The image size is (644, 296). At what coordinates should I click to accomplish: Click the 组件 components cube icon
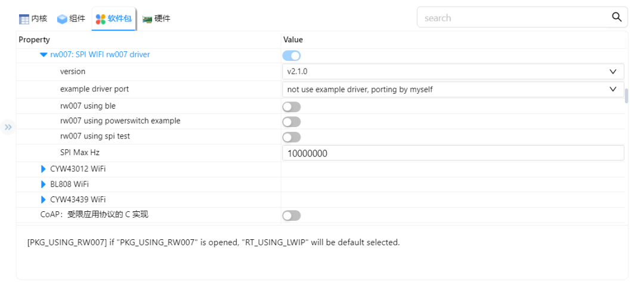(x=62, y=19)
